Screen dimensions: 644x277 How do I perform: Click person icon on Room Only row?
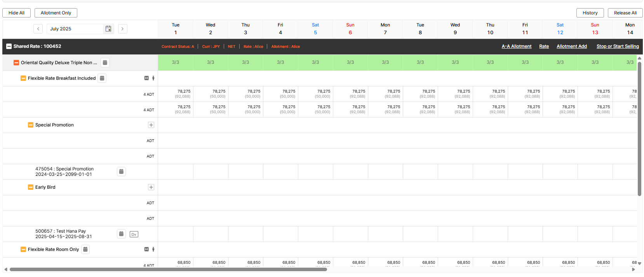153,249
